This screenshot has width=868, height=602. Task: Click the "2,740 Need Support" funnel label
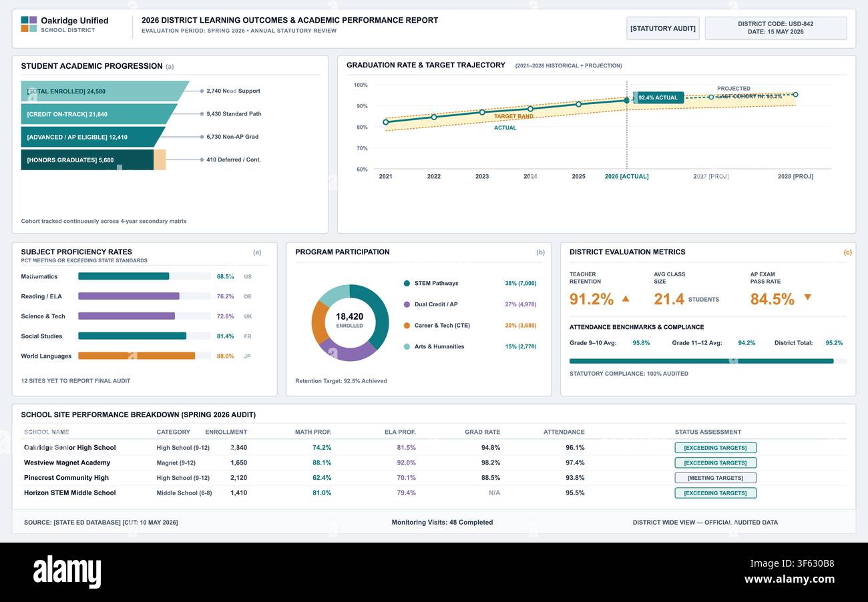pyautogui.click(x=233, y=91)
